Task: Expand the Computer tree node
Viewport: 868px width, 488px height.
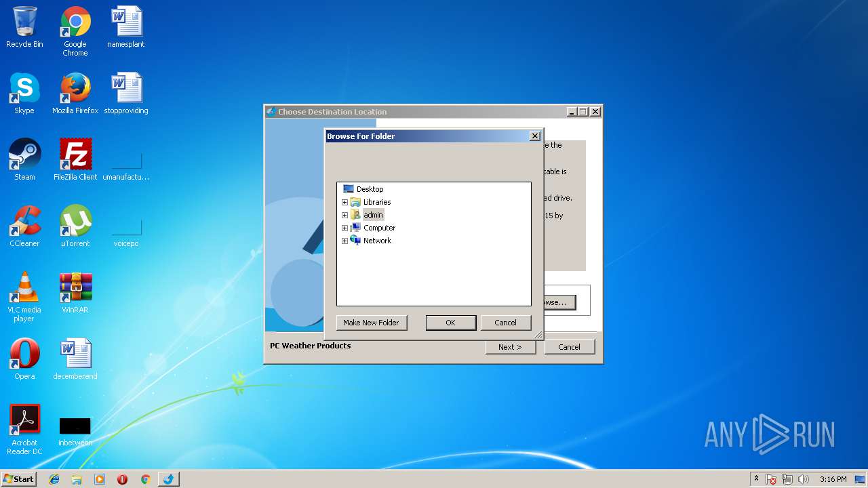Action: click(344, 228)
